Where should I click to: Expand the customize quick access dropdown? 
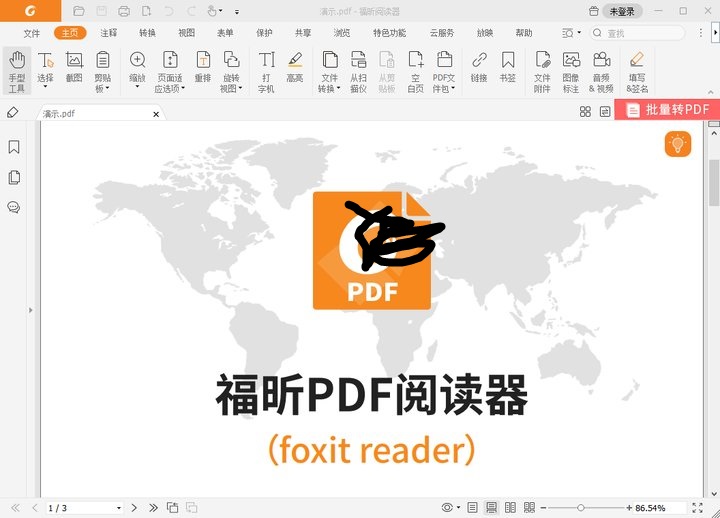237,11
